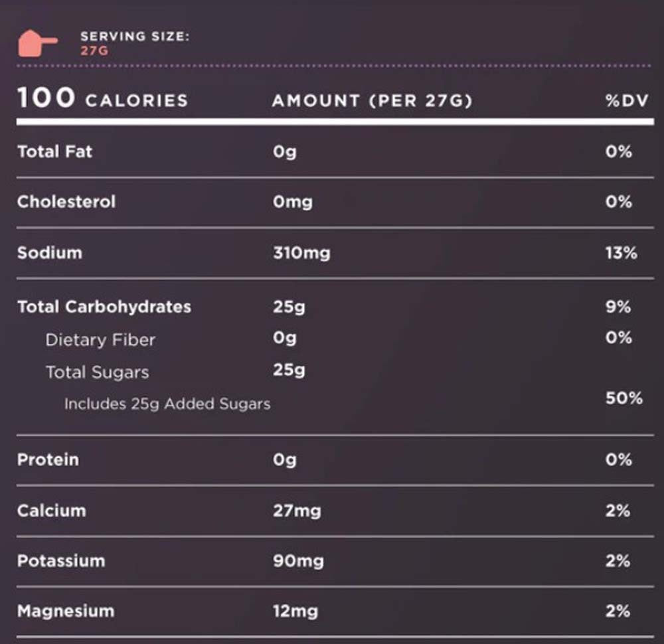The width and height of the screenshot is (664, 644).
Task: Select the Total Sugars sub-row label
Action: click(x=97, y=372)
